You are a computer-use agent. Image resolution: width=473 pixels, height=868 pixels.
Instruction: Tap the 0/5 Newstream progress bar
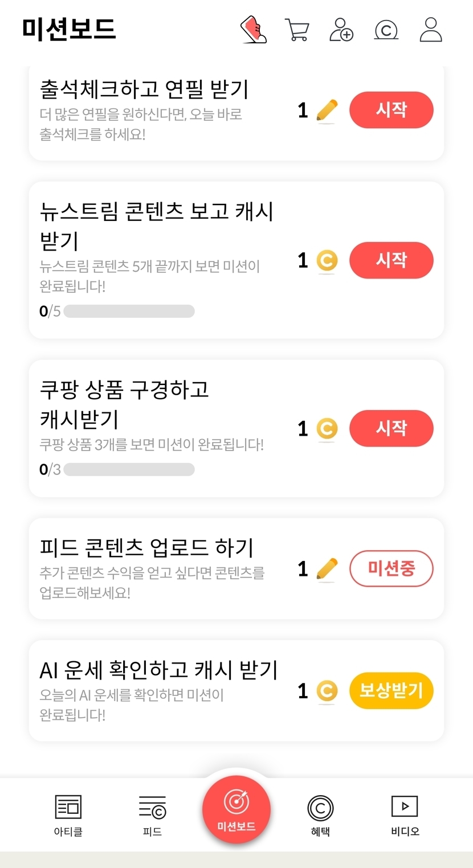pyautogui.click(x=129, y=312)
